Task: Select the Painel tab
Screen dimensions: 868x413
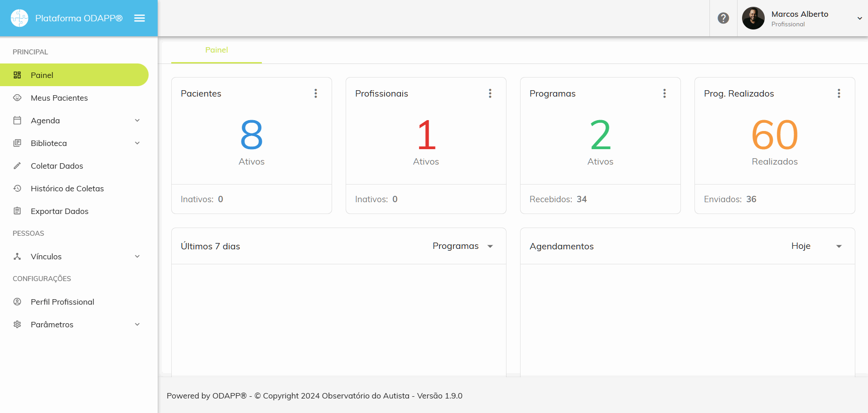Action: coord(217,50)
